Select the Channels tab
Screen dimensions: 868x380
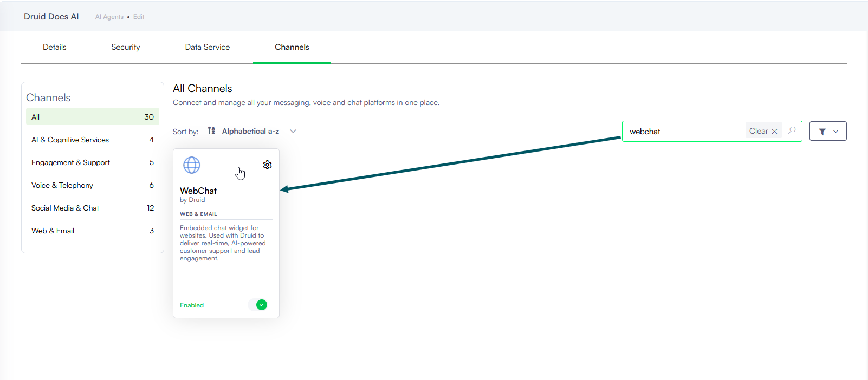[x=292, y=47]
